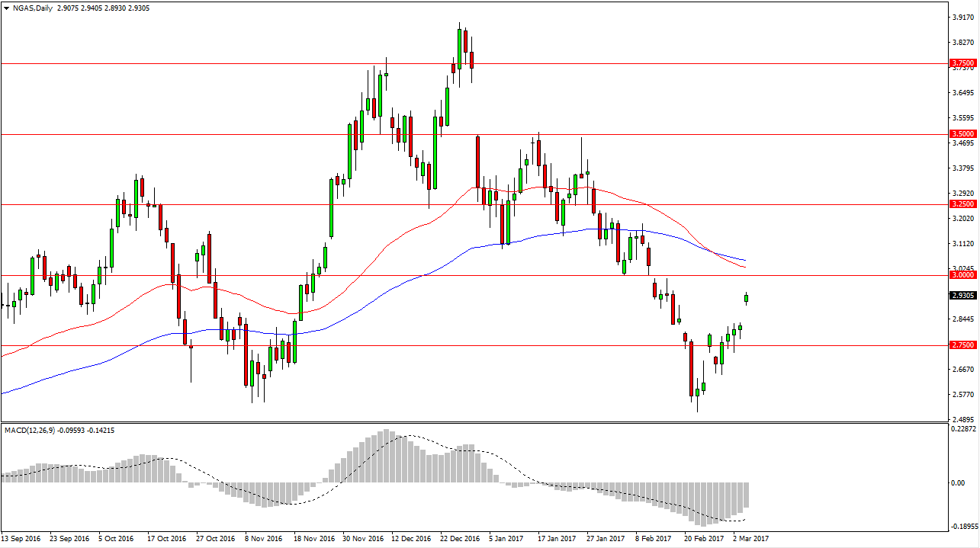
Task: Click the MACD 0.00 scale value
Action: click(957, 482)
